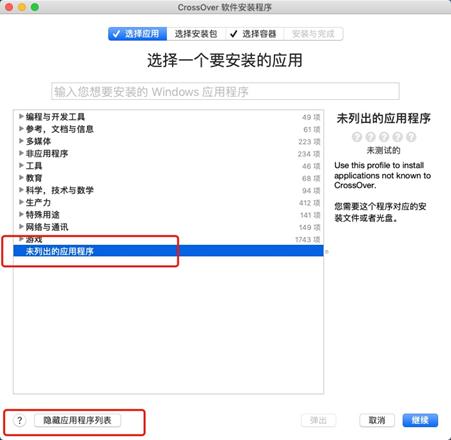
Task: Select the 生产力 label
Action: click(x=38, y=202)
